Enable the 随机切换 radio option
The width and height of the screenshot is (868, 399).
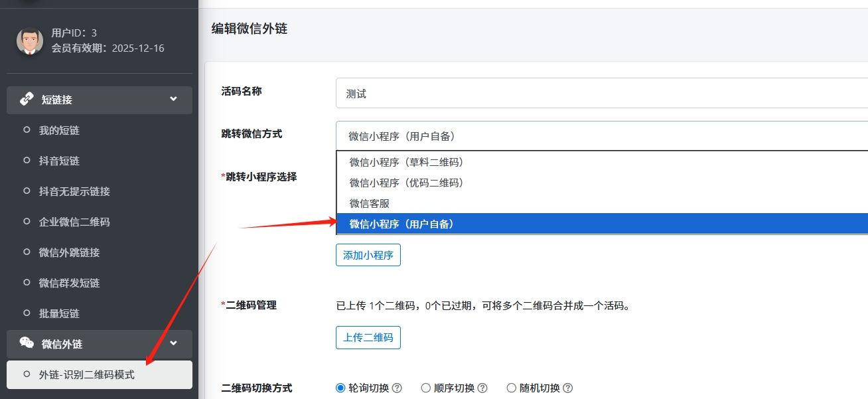click(x=512, y=388)
